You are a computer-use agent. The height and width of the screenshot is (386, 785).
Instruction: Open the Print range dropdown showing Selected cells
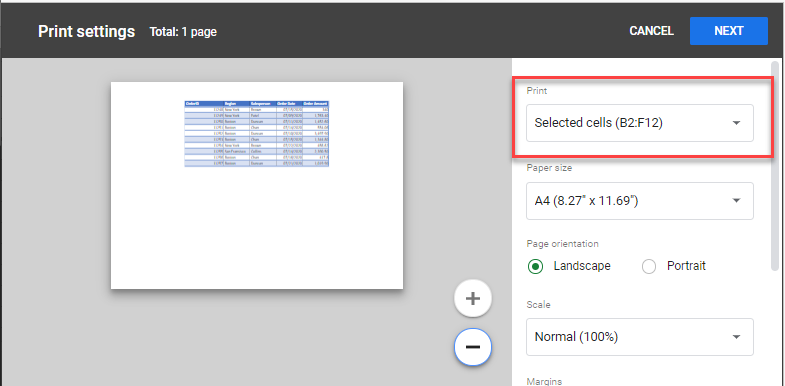pyautogui.click(x=639, y=123)
